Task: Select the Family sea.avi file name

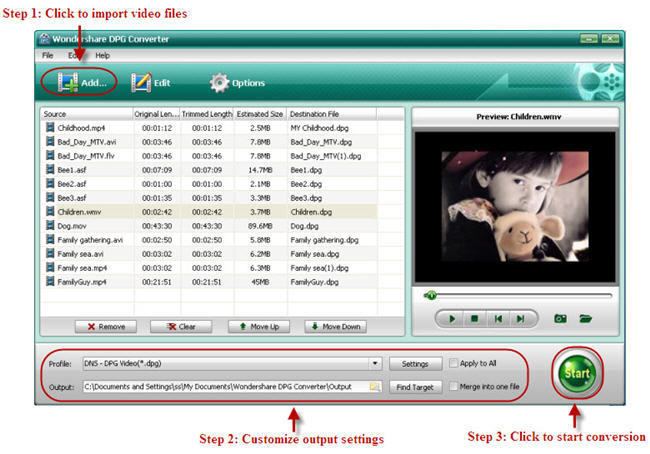Action: pyautogui.click(x=80, y=254)
